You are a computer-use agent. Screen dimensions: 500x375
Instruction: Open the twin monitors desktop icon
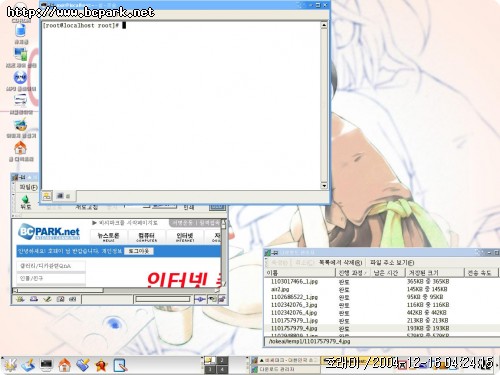(x=21, y=54)
